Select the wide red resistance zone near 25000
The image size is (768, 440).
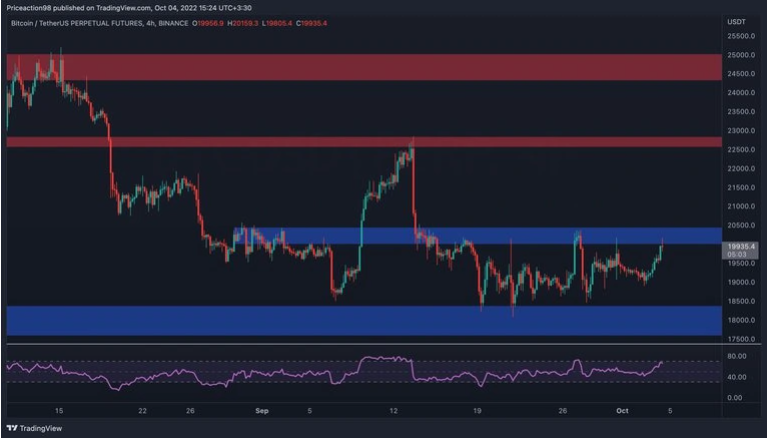[x=364, y=67]
